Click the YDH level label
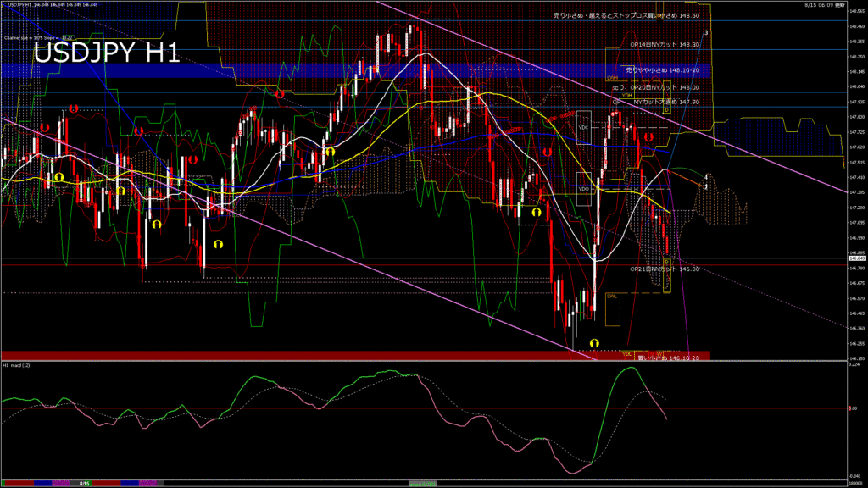 [x=627, y=96]
